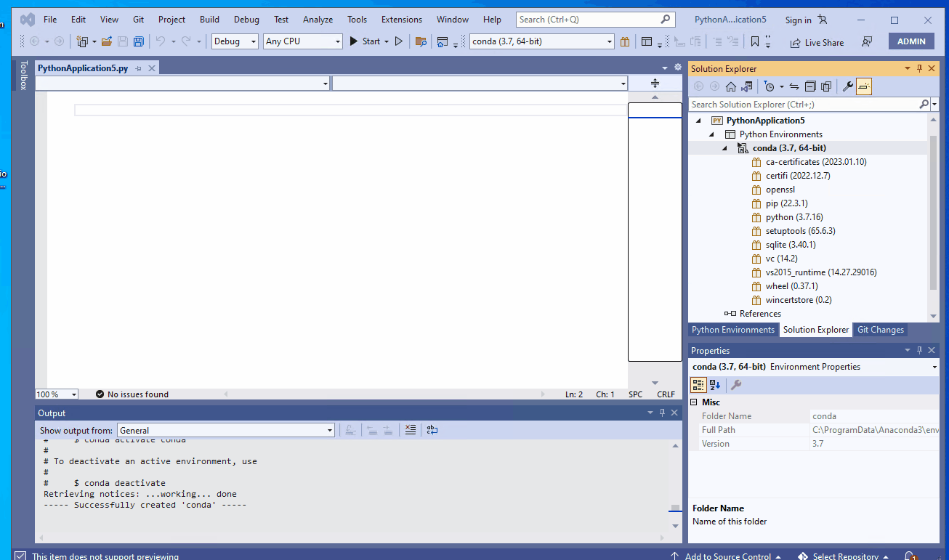949x560 pixels.
Task: Click the Solution Explorer Home icon
Action: pyautogui.click(x=731, y=86)
